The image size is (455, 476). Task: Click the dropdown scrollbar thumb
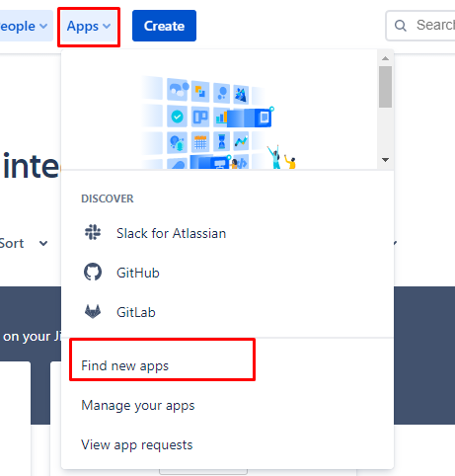385,87
